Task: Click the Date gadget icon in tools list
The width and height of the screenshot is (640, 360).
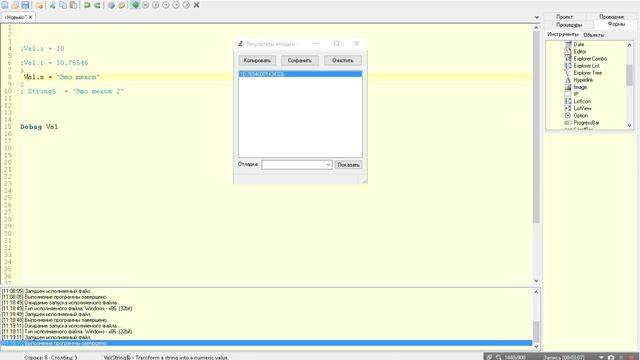Action: click(568, 44)
